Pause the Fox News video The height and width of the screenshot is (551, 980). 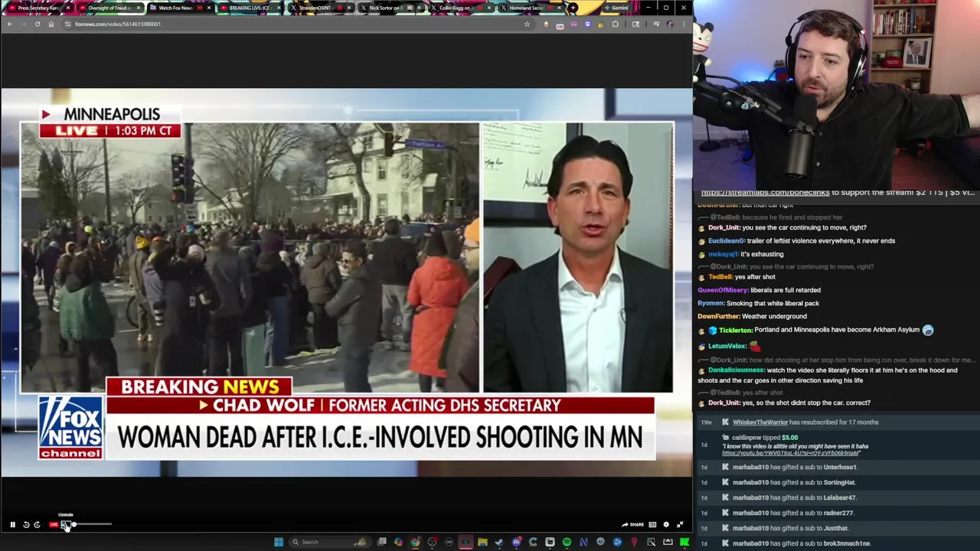pyautogui.click(x=12, y=525)
